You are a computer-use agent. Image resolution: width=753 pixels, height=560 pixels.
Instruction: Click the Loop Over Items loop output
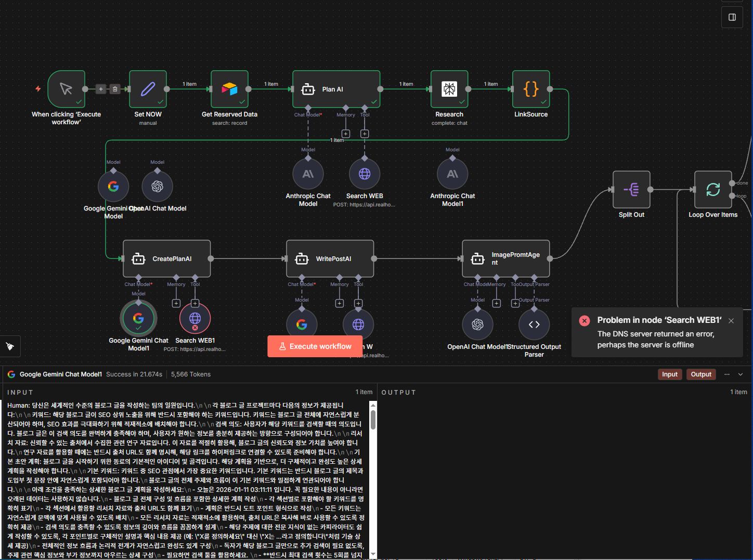click(x=732, y=196)
